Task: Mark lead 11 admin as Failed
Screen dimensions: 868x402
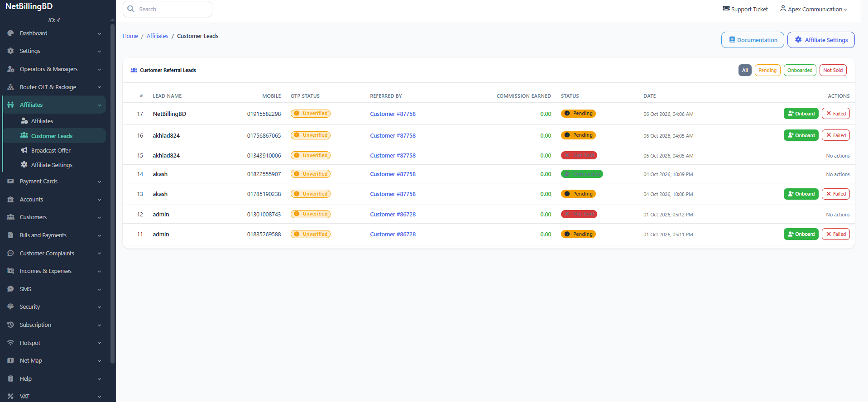Action: (835, 234)
